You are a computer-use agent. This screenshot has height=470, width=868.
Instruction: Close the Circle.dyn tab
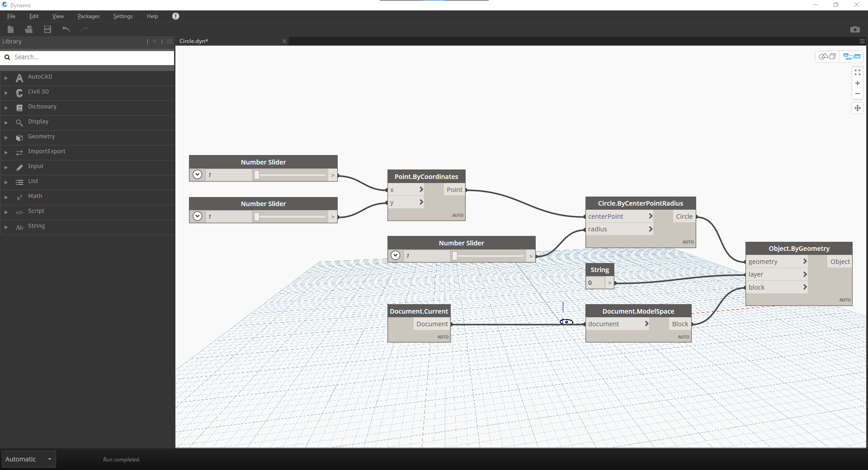284,41
